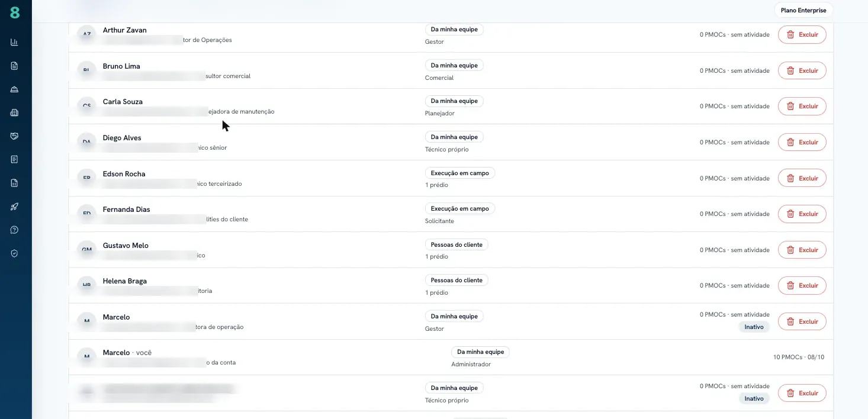Open the handshake icon in sidebar

click(14, 136)
